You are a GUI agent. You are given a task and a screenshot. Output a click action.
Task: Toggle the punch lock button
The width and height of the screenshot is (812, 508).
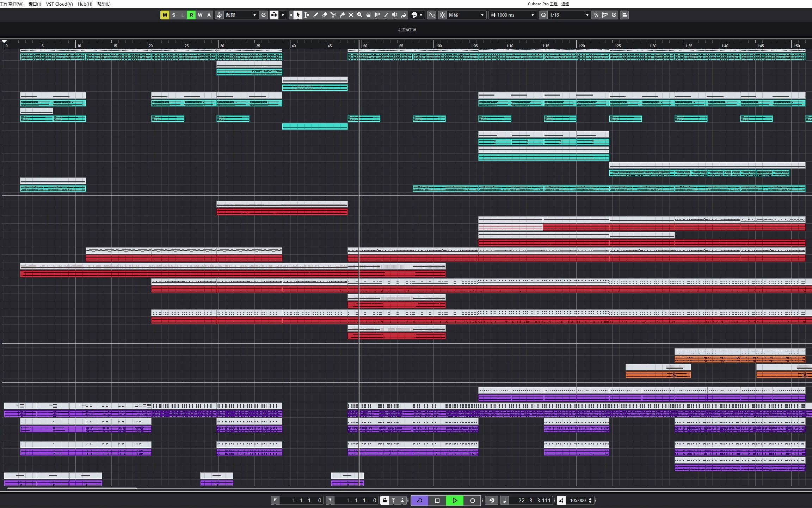click(x=385, y=500)
